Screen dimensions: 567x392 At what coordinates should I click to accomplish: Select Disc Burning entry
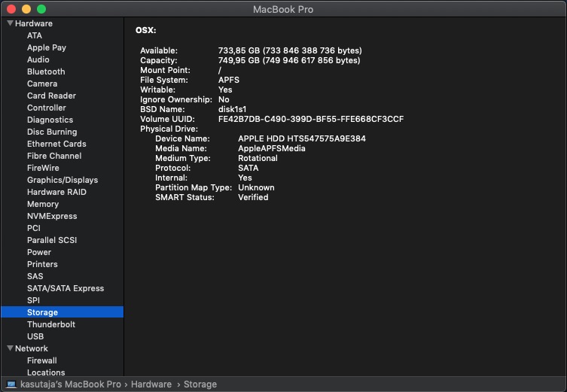[x=52, y=132]
